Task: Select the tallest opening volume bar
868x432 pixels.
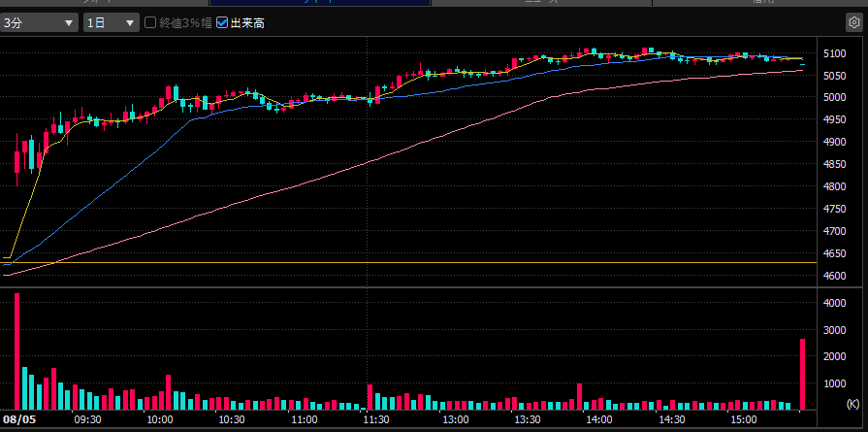Action: click(x=17, y=351)
